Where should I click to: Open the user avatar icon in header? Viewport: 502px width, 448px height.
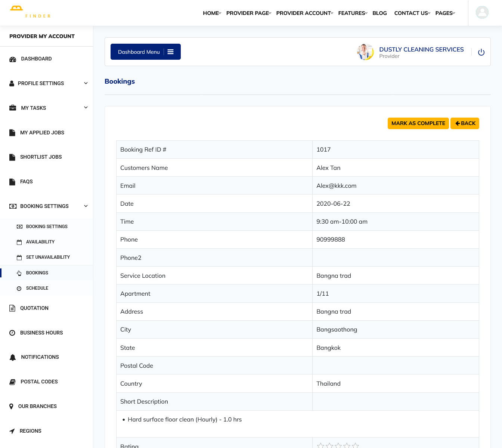tap(482, 12)
